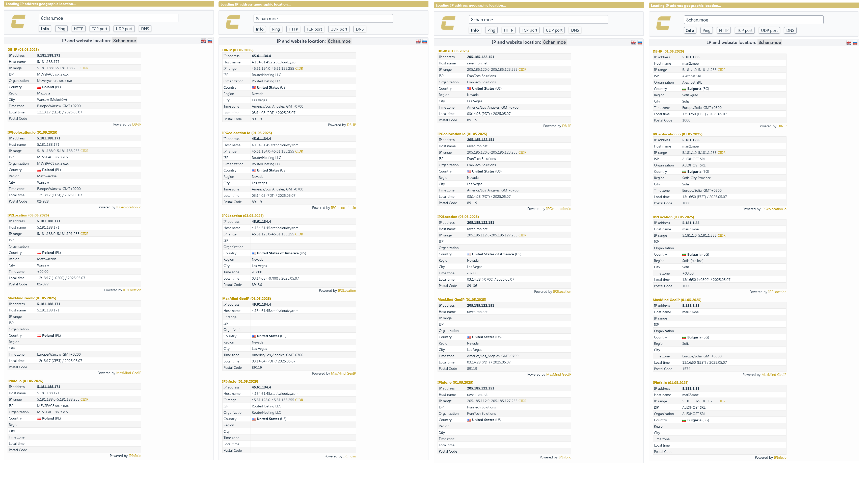Open the DNS tab in the 45.61.134.4 panel
Image resolution: width=868 pixels, height=490 pixels.
point(360,29)
